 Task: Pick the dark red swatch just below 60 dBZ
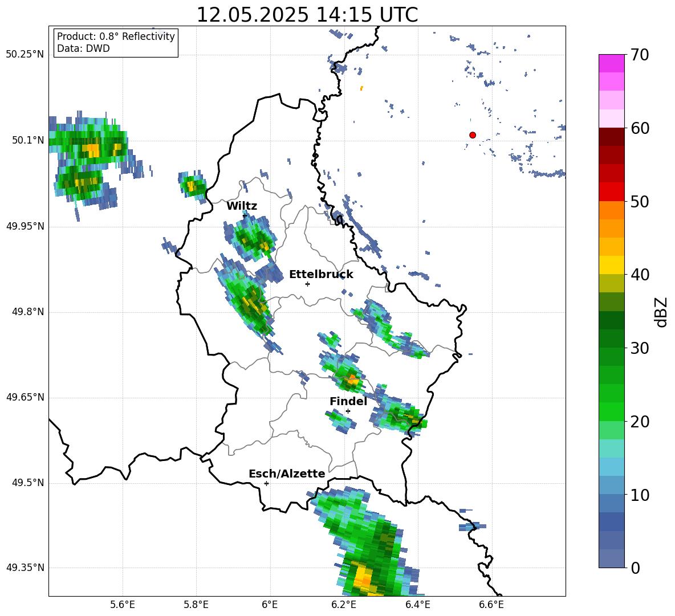[x=611, y=136]
